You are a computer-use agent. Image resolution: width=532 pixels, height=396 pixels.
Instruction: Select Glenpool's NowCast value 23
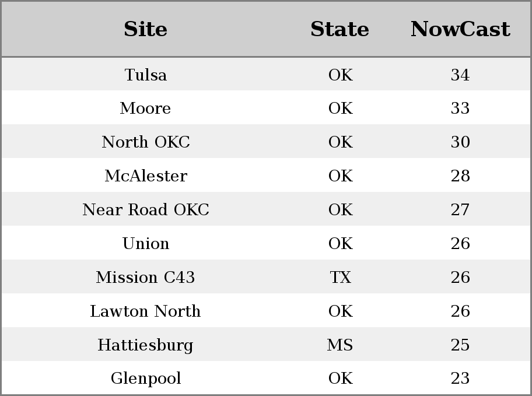(460, 379)
